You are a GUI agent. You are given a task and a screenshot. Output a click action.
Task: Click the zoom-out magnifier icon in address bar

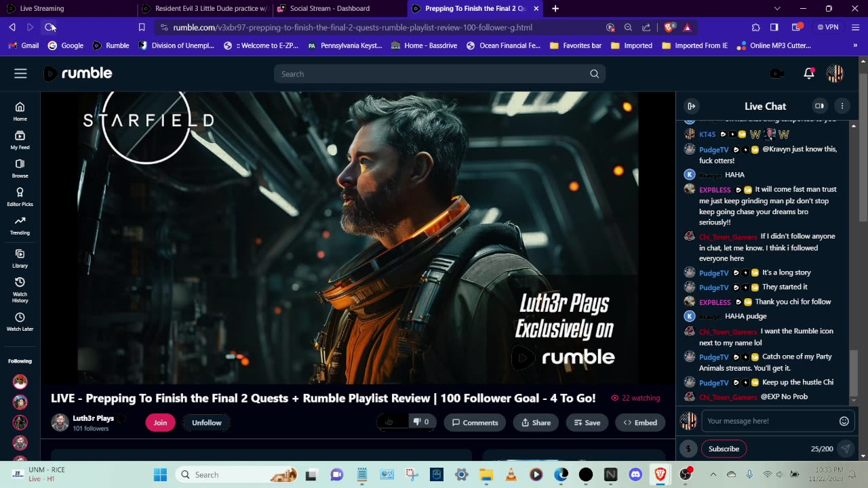[628, 27]
